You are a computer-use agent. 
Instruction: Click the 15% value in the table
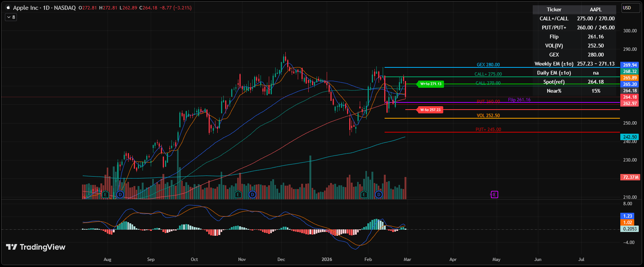click(x=596, y=91)
